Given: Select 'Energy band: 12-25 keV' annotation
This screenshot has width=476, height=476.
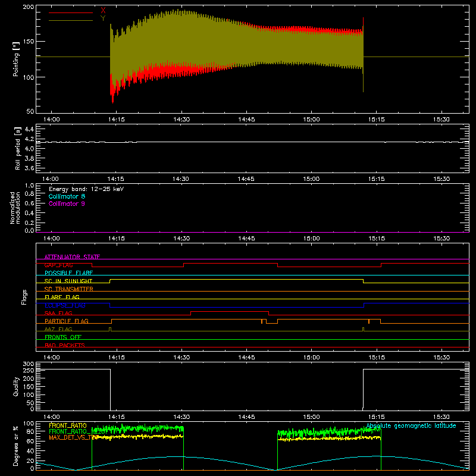Looking at the screenshot, I should pos(86,189).
